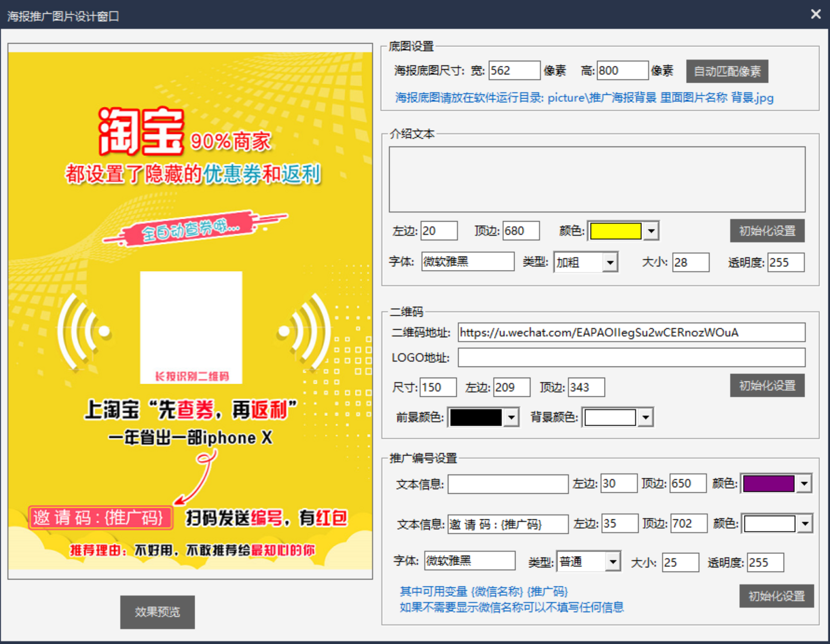Click the 顶边 field showing 702
830x644 pixels.
point(689,523)
